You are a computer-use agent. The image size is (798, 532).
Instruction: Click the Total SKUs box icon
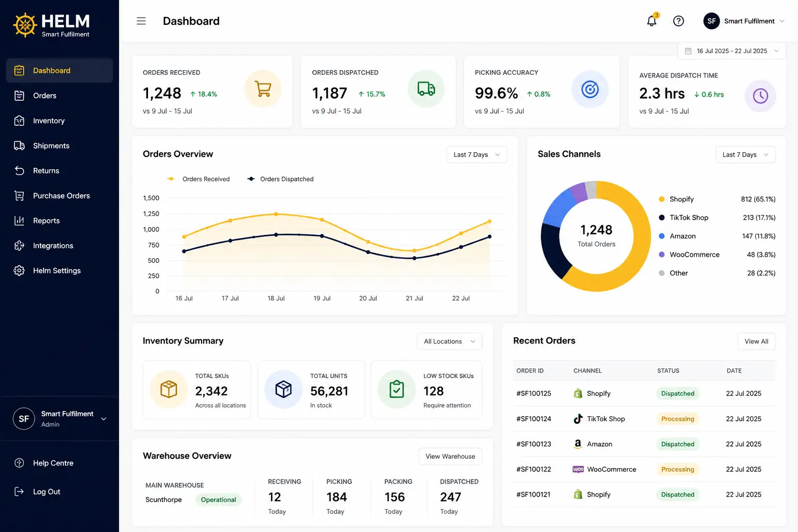[169, 389]
